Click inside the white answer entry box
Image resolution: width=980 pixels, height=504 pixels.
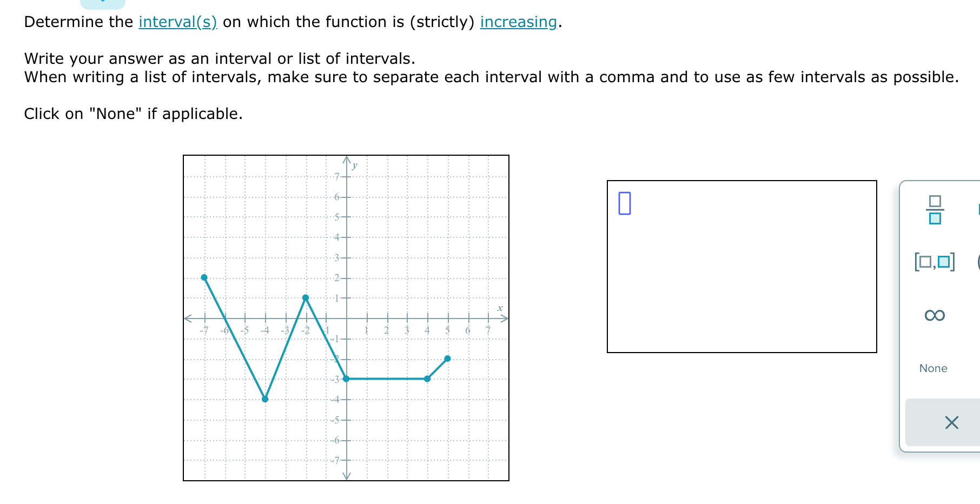741,265
